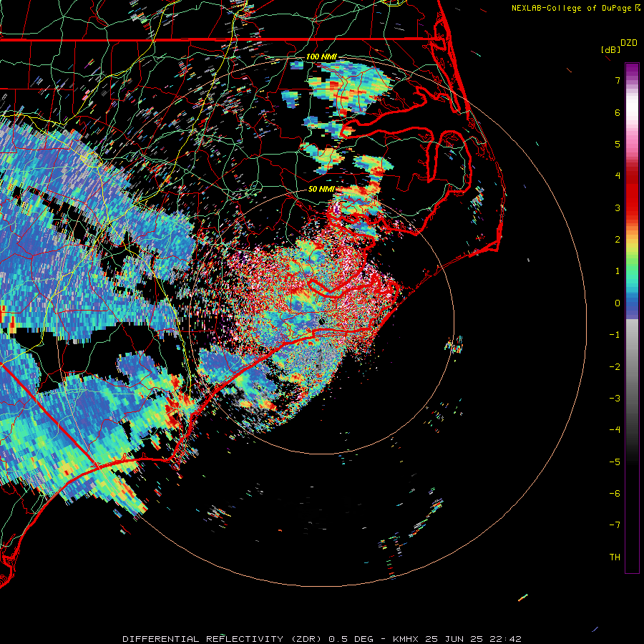Click the 50 NMI range ring label
644x644 pixels.
click(x=321, y=189)
